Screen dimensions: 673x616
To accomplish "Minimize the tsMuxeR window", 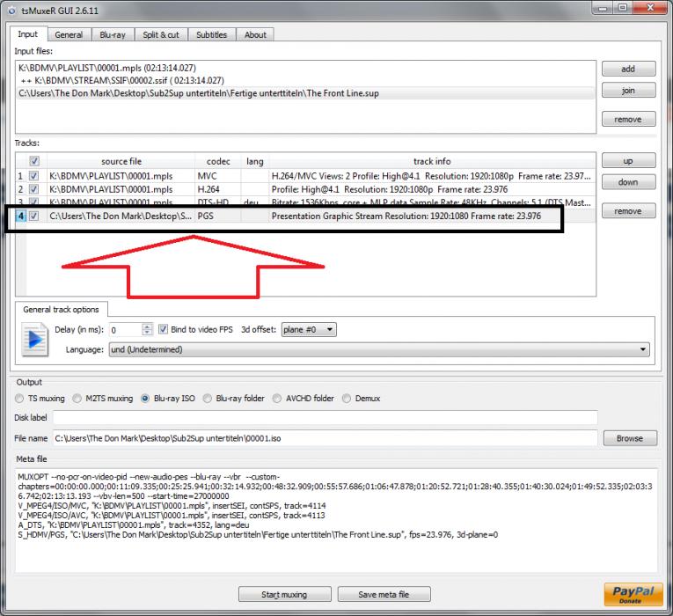I will point(603,7).
